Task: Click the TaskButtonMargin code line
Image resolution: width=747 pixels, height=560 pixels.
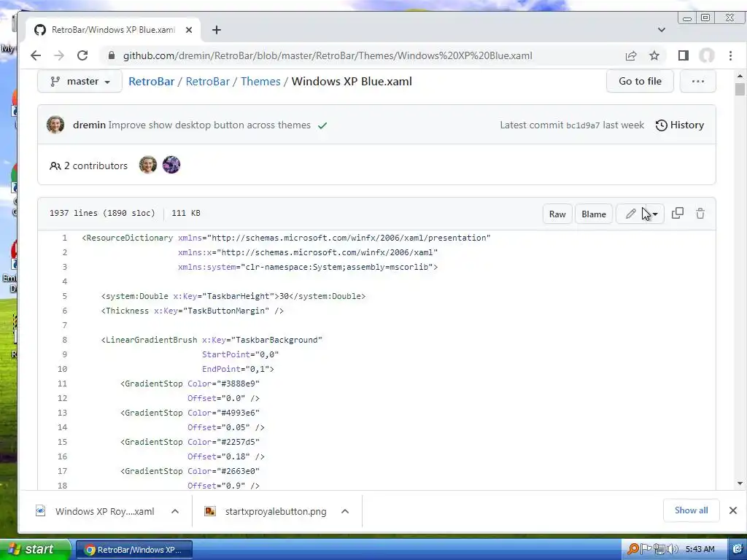Action: click(x=193, y=311)
